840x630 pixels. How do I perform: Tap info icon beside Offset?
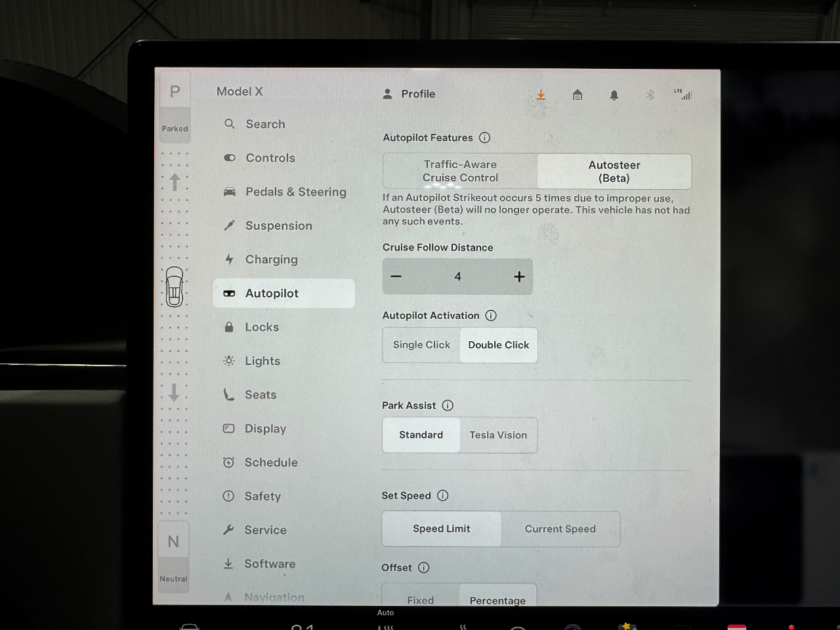[x=424, y=568]
